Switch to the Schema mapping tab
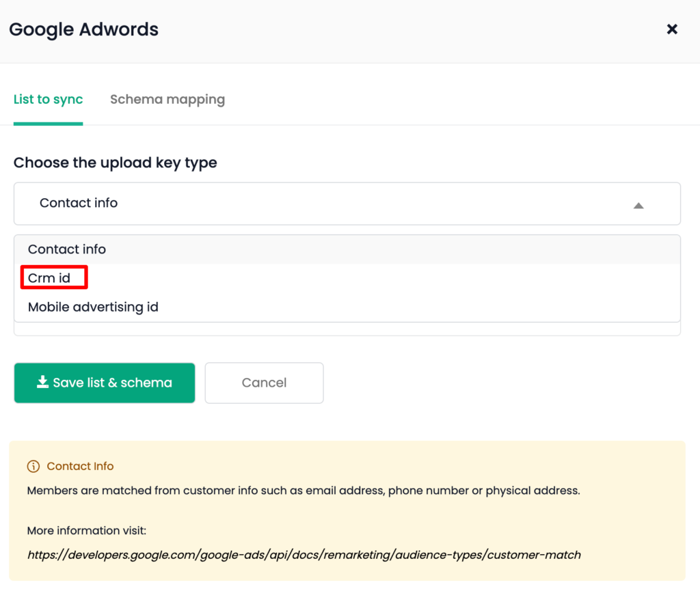This screenshot has height=602, width=700. tap(167, 100)
